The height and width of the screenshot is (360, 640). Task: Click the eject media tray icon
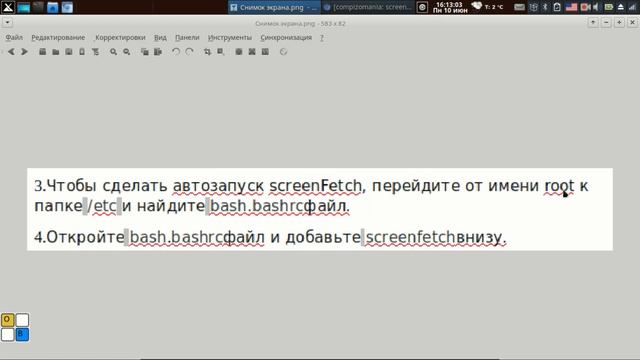click(621, 7)
